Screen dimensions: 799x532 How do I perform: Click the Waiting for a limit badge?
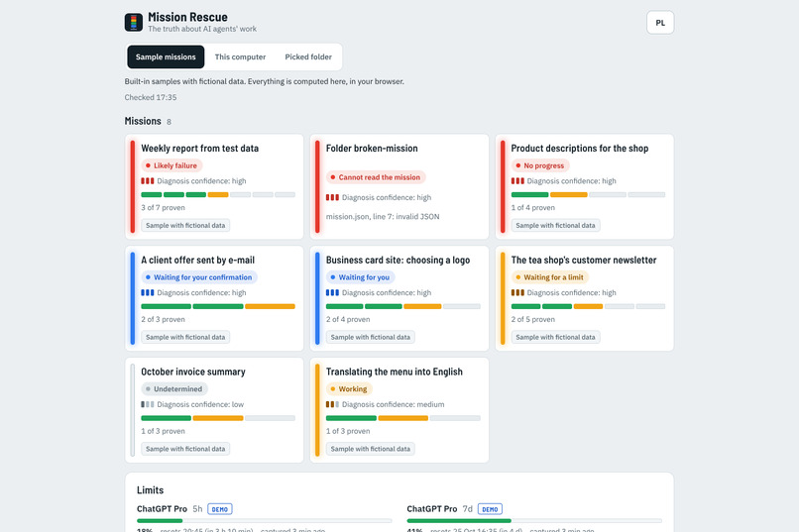pyautogui.click(x=550, y=277)
